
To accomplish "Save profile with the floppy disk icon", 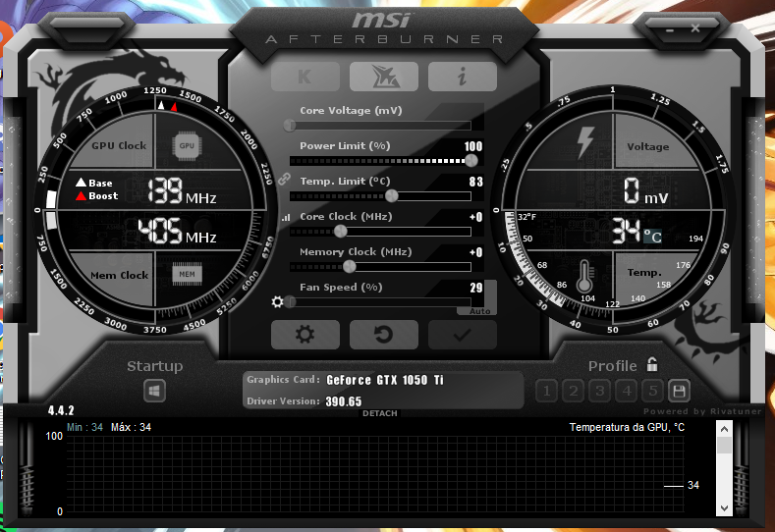I will click(679, 392).
